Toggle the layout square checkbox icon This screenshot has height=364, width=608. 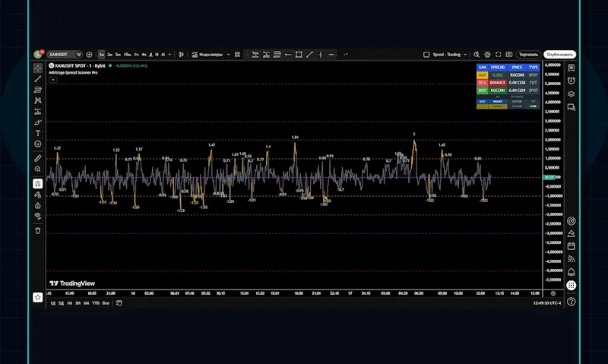(426, 55)
